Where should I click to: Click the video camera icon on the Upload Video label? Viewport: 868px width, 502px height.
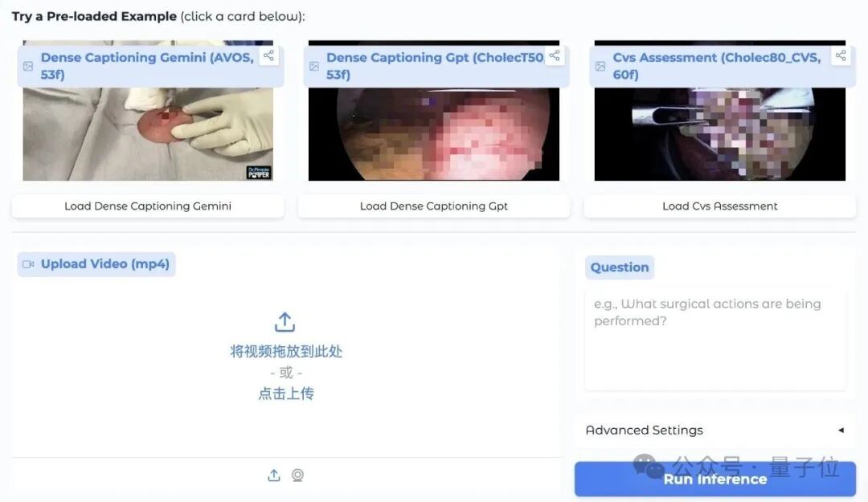pos(27,263)
